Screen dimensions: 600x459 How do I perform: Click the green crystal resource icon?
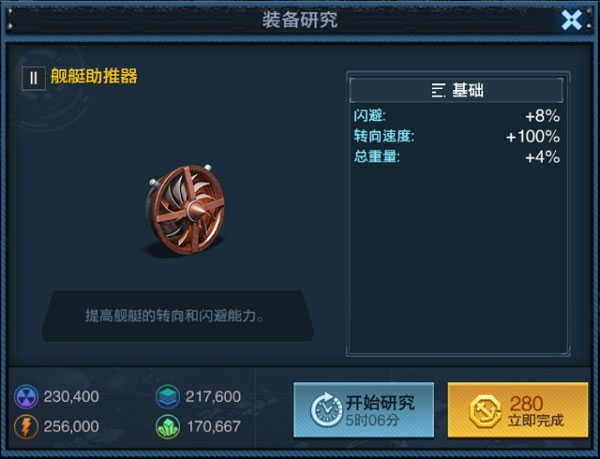[x=168, y=426]
